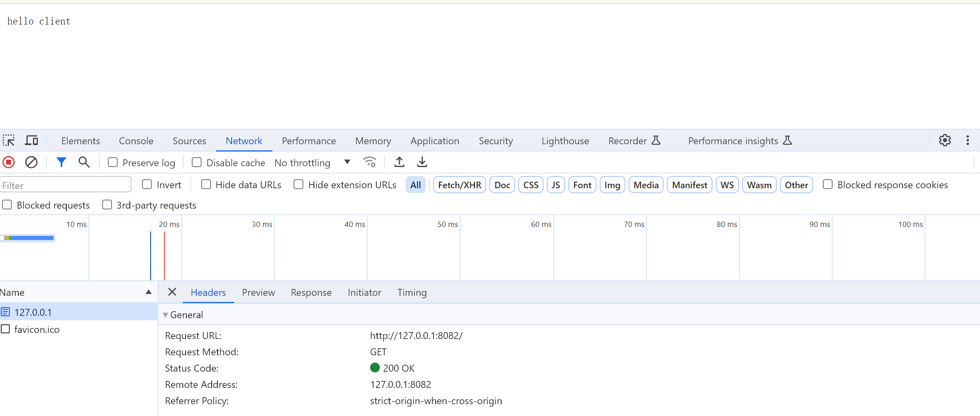
Task: Click the Request URL value http://127.0.0.1:8082/
Action: pos(416,335)
